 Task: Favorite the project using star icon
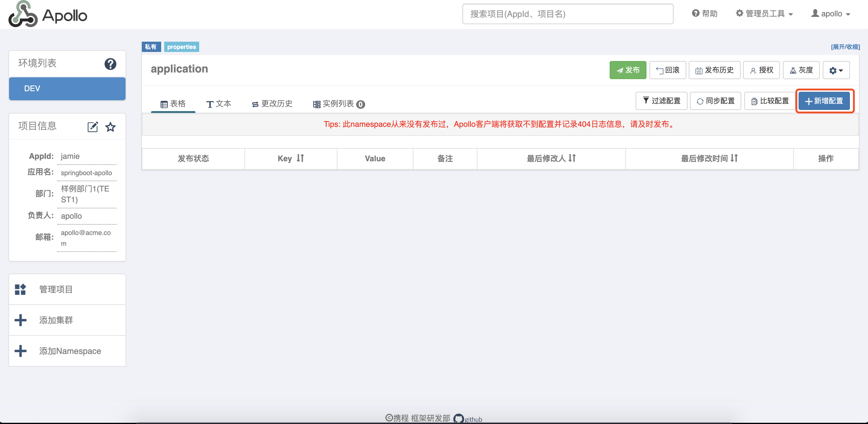coord(110,127)
